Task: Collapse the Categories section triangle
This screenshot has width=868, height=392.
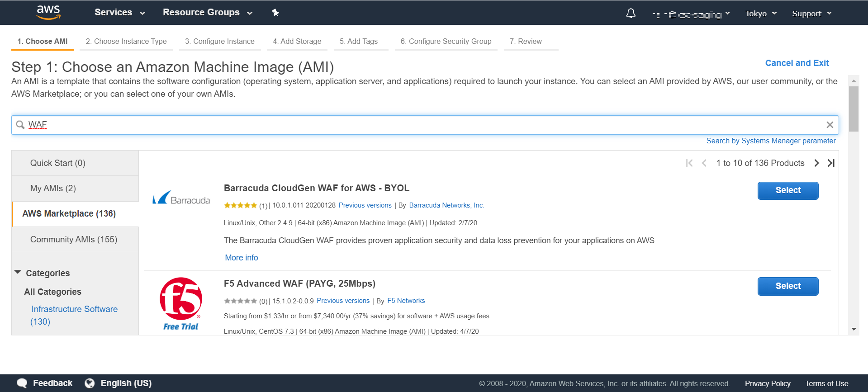Action: click(x=18, y=273)
